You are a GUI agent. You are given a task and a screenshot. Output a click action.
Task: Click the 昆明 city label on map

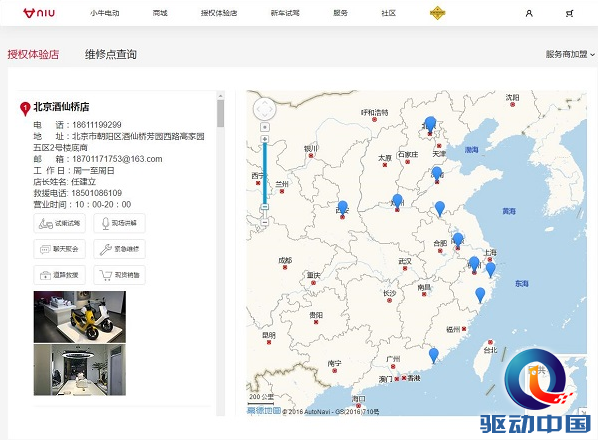click(x=269, y=335)
